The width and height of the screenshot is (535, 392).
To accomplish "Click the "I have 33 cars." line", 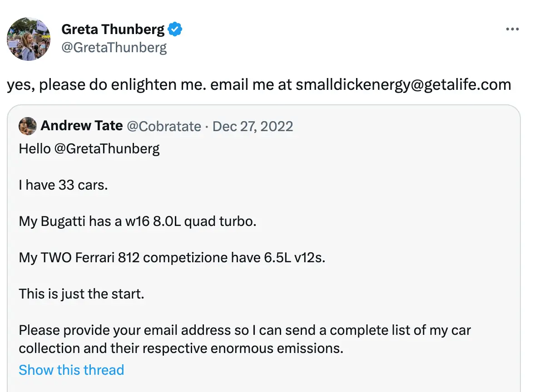I will 63,185.
